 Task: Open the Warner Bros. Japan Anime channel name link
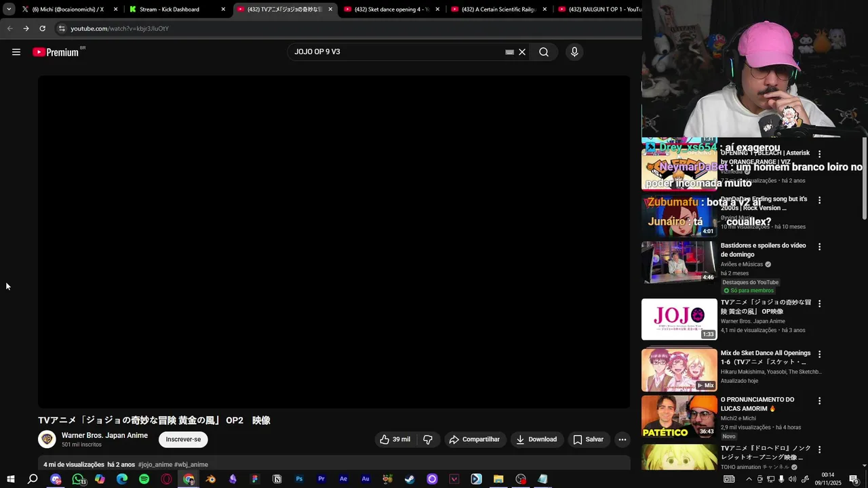click(x=104, y=435)
